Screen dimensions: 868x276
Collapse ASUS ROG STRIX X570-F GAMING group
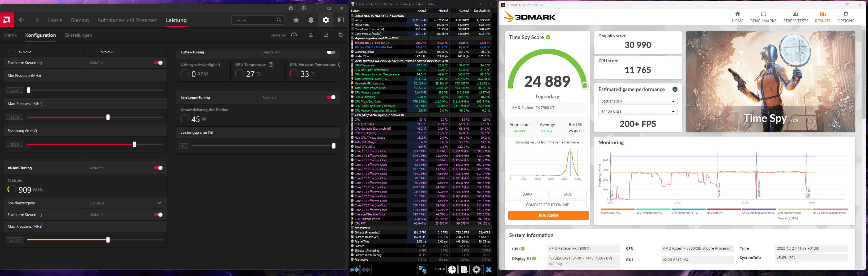point(352,15)
